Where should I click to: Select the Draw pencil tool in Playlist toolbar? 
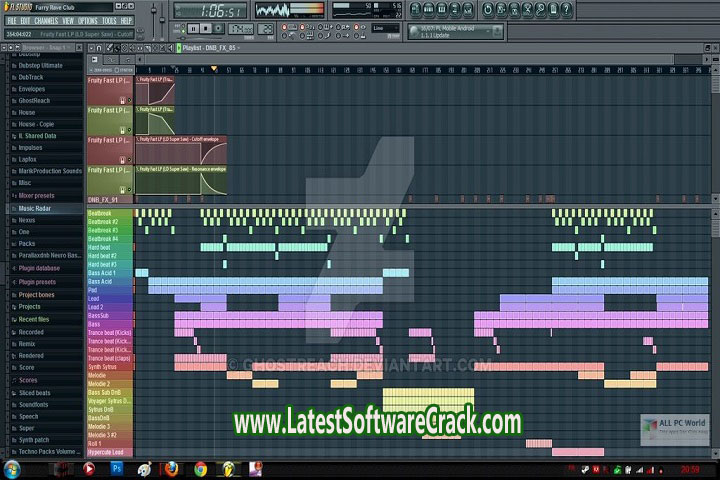109,48
